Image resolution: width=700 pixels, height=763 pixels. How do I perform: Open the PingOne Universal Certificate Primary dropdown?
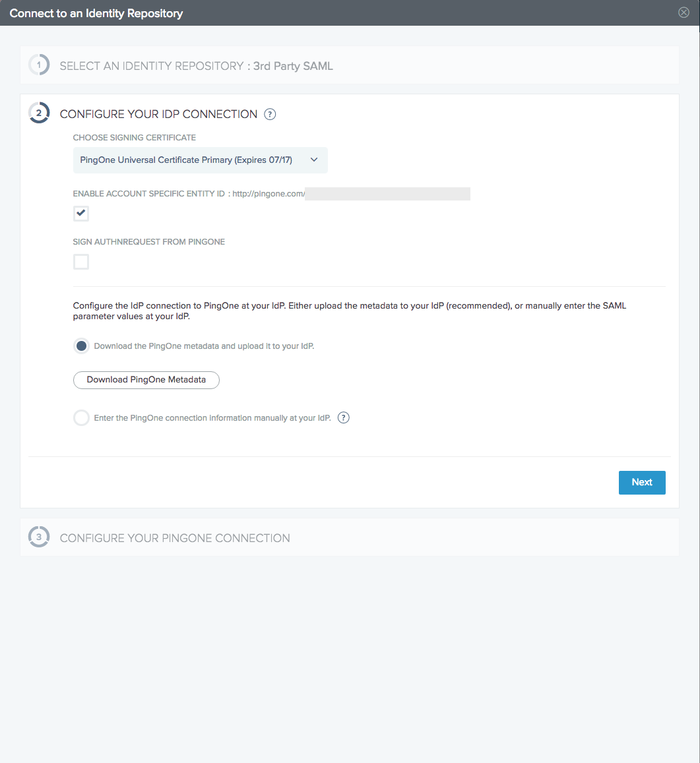(x=200, y=160)
